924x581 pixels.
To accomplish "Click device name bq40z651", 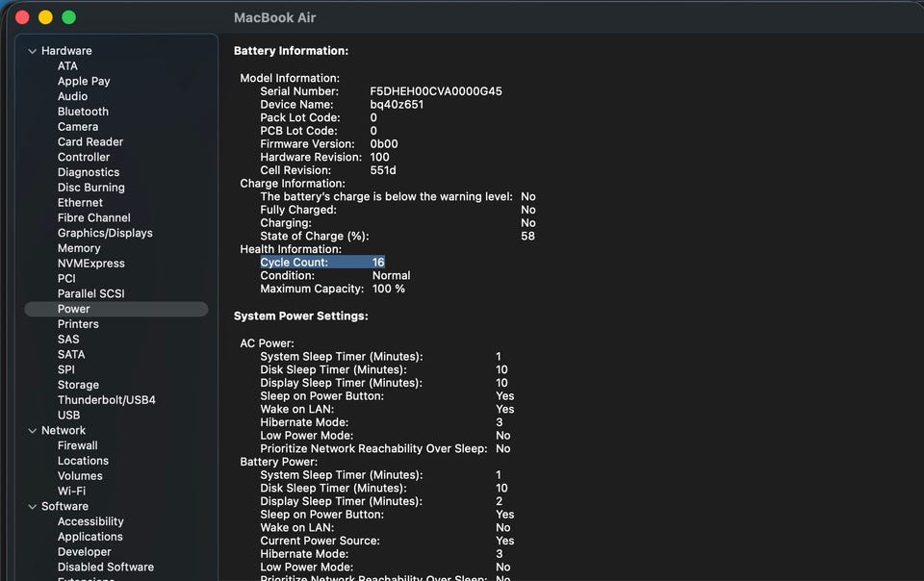I will coord(397,105).
